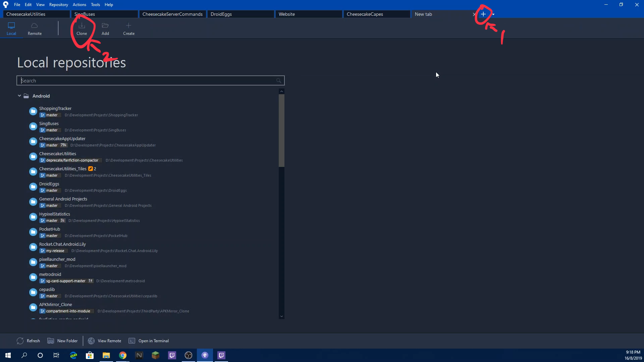This screenshot has height=362, width=644.
Task: Open the PocketHub repository
Action: click(49, 229)
